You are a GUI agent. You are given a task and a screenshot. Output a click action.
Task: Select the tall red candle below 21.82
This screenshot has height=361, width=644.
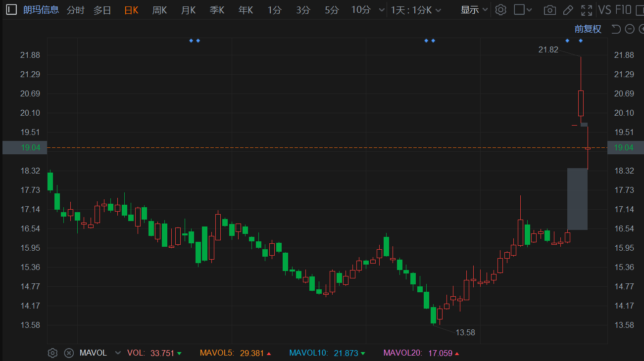tap(581, 103)
